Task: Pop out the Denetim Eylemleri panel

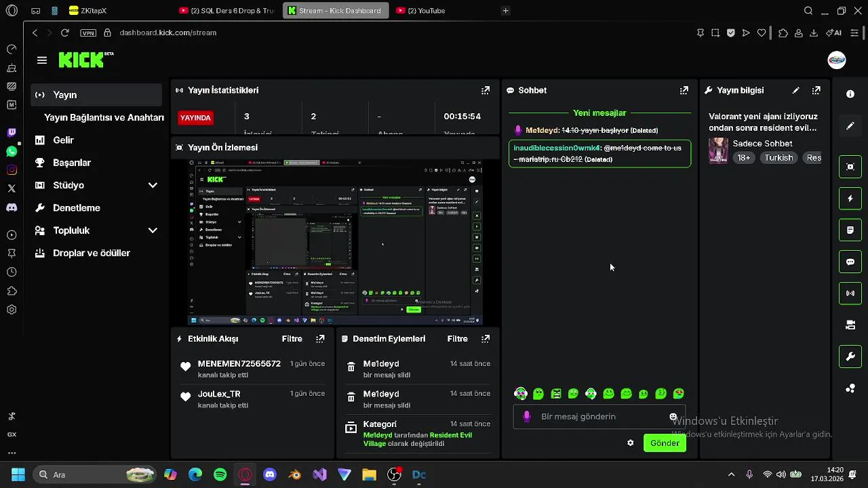Action: point(486,339)
